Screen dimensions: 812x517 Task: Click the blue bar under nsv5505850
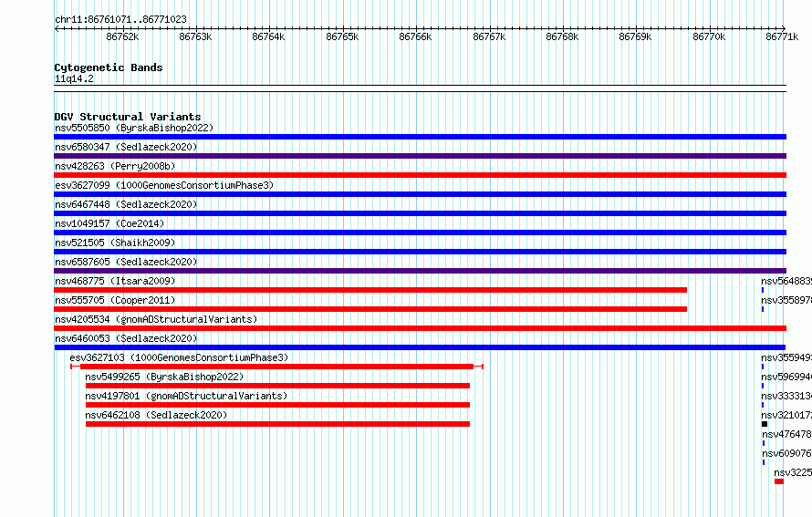tap(420, 137)
